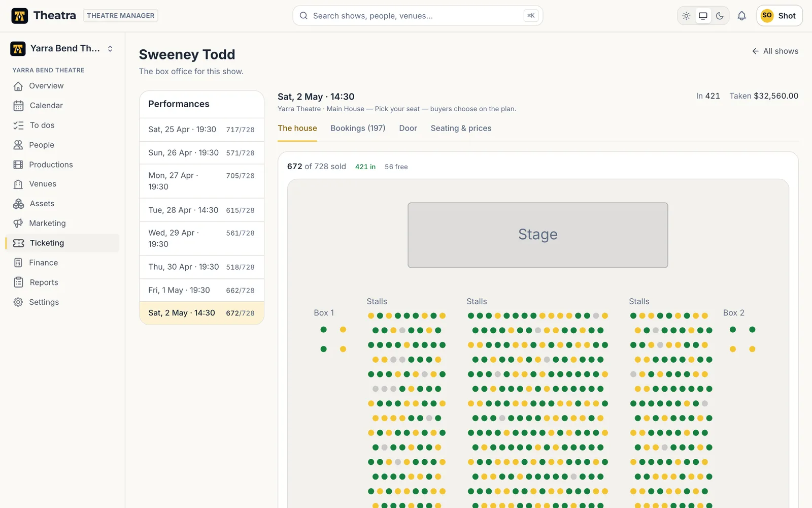This screenshot has width=812, height=508.
Task: Select the Wed, 29 Apr performance
Action: point(201,239)
